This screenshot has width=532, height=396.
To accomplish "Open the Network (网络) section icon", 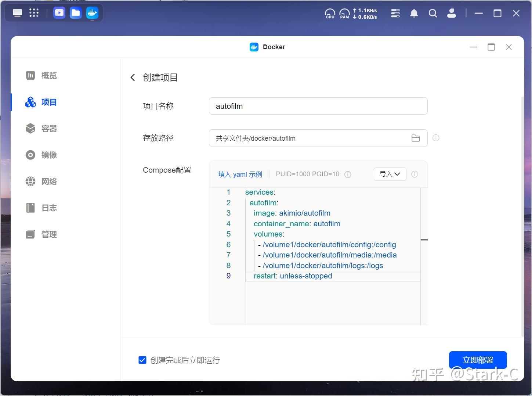I will 30,181.
